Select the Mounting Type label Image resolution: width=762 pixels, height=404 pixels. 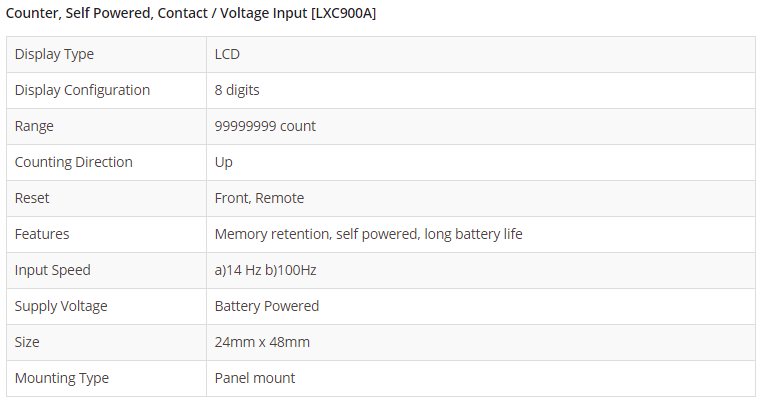[x=62, y=378]
